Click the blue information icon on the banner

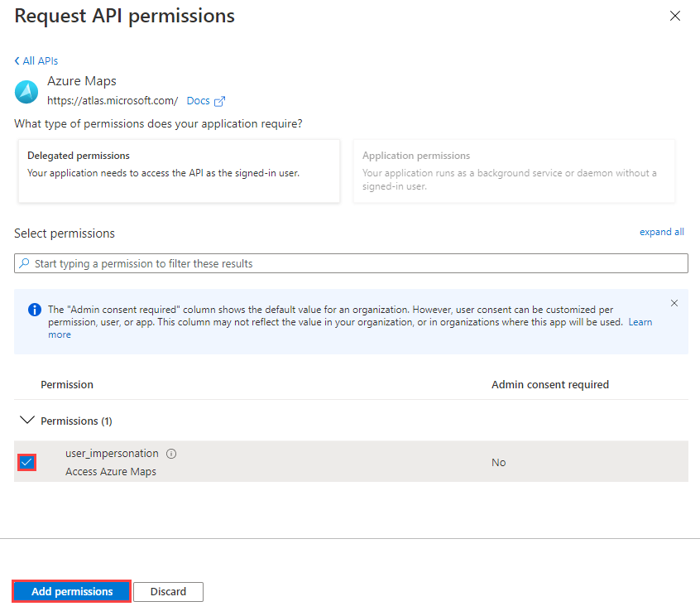pos(34,310)
